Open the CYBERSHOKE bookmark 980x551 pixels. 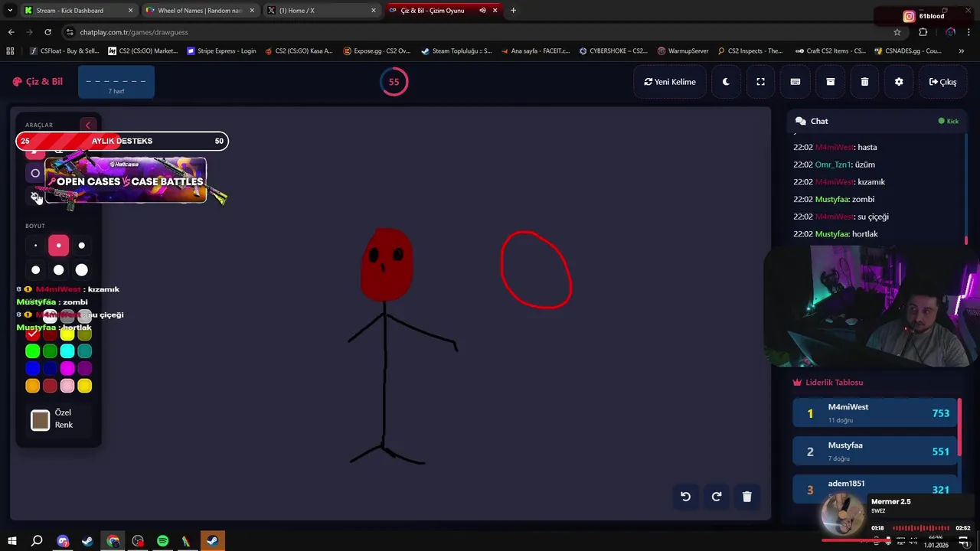pyautogui.click(x=614, y=51)
